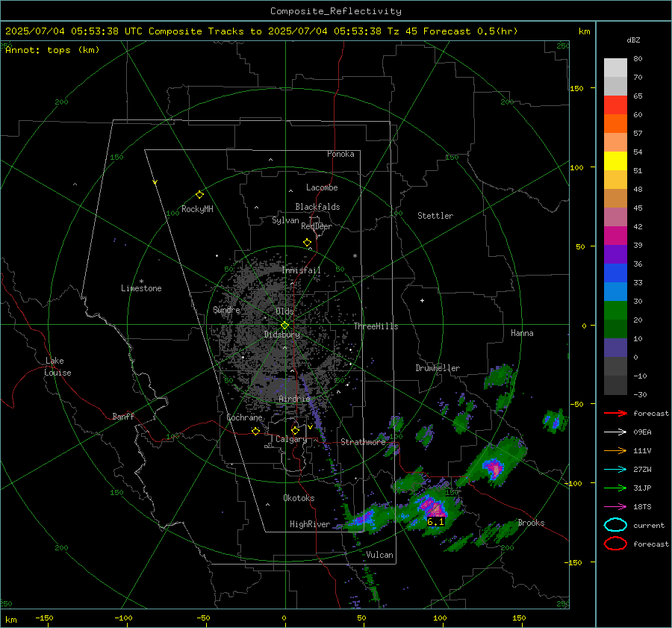Click the yellow diamond marker near Cochrane
The width and height of the screenshot is (672, 628).
click(x=256, y=431)
